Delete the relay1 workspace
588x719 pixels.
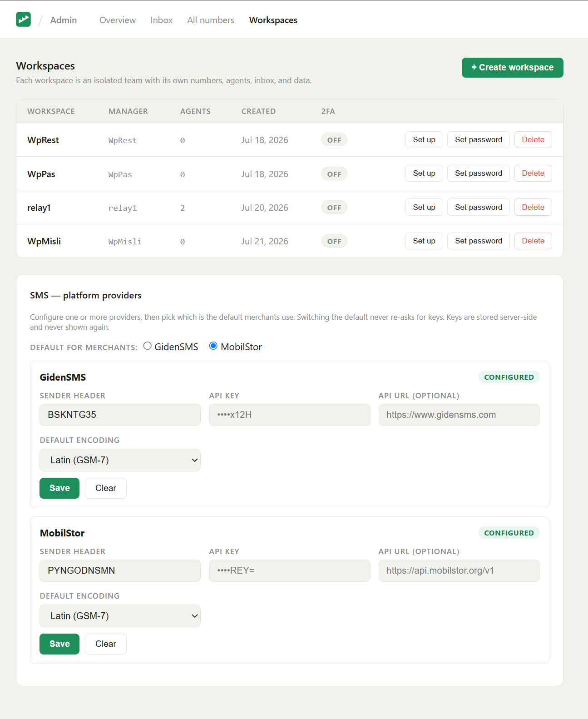click(x=533, y=207)
